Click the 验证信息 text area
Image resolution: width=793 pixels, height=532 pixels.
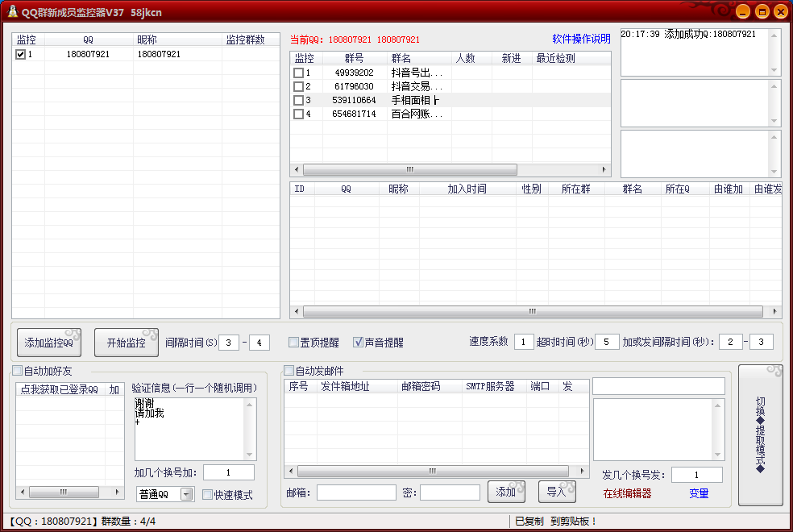[190, 429]
